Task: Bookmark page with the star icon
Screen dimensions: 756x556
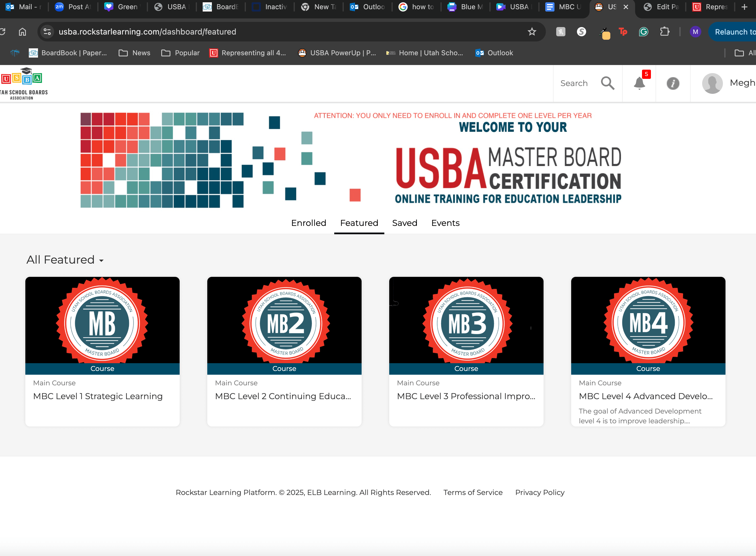Action: point(532,32)
